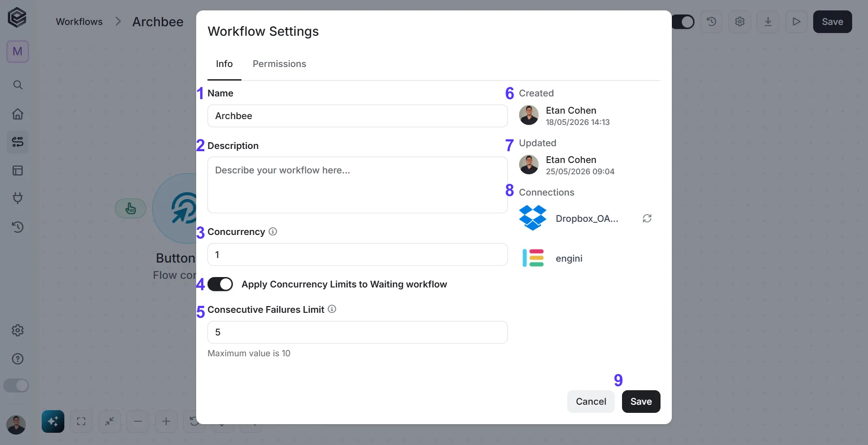Click the Concurrency info icon
The image size is (868, 445).
pyautogui.click(x=273, y=232)
